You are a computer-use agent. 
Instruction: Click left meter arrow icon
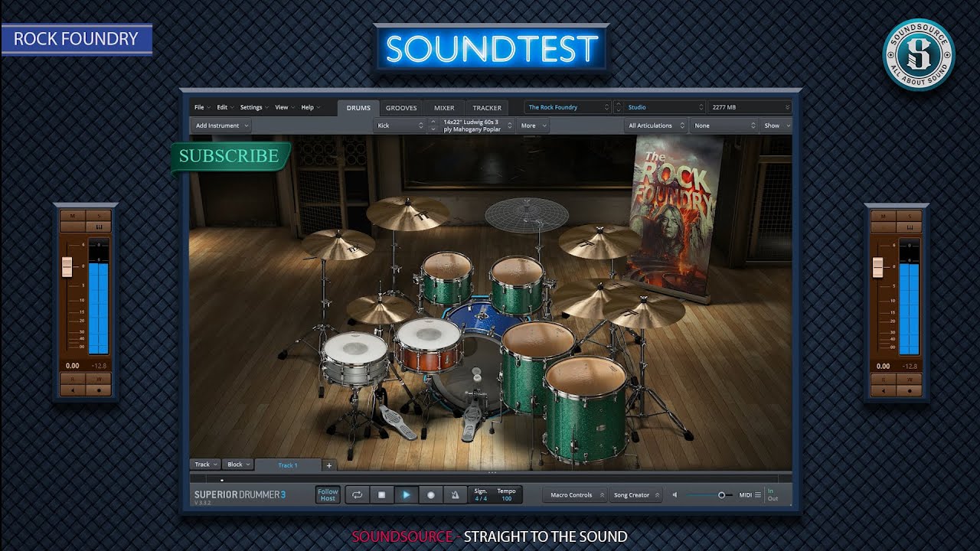pyautogui.click(x=72, y=390)
